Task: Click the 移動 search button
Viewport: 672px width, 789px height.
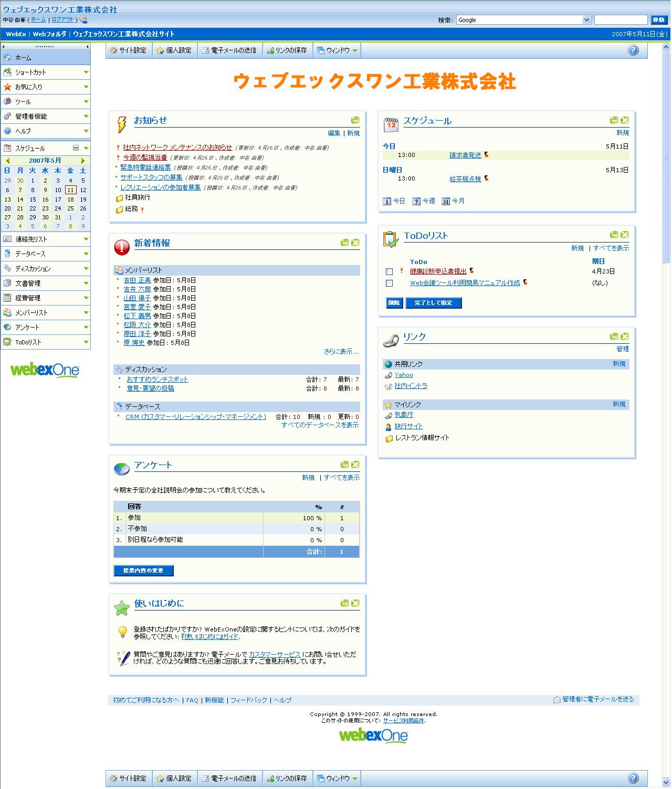Action: click(x=659, y=20)
